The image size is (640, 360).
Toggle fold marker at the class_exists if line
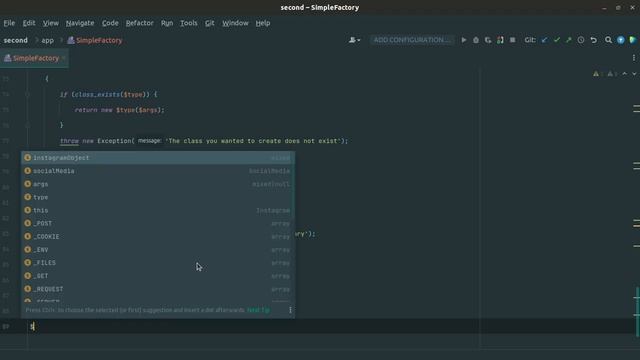pyautogui.click(x=27, y=94)
